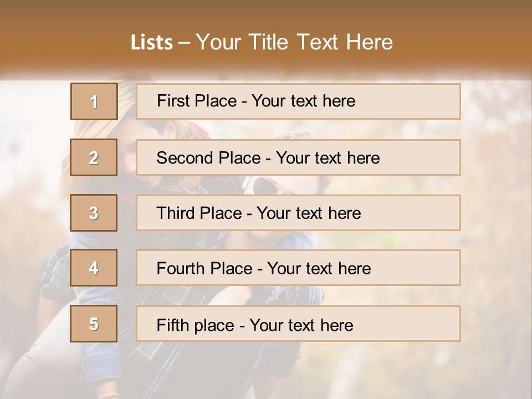Click the number 5 box
The image size is (532, 399).
[x=94, y=324]
